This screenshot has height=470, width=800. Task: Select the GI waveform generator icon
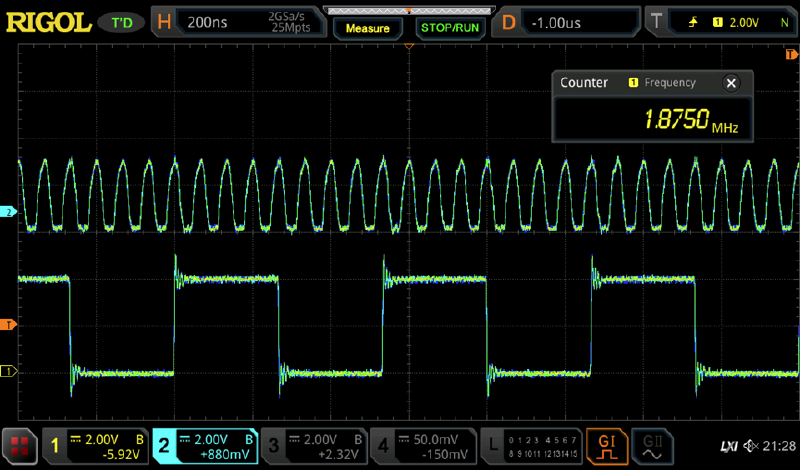(x=606, y=443)
